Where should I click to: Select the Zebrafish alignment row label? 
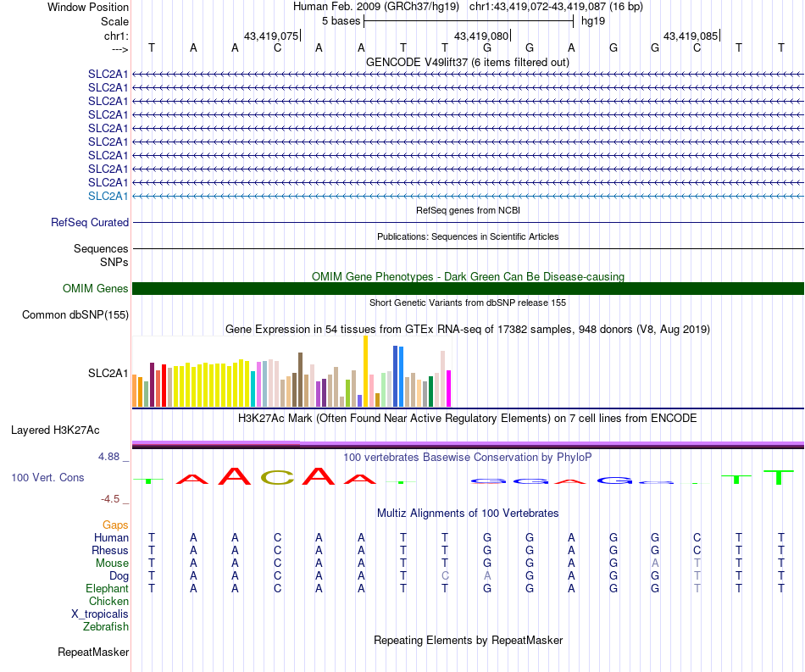[106, 626]
